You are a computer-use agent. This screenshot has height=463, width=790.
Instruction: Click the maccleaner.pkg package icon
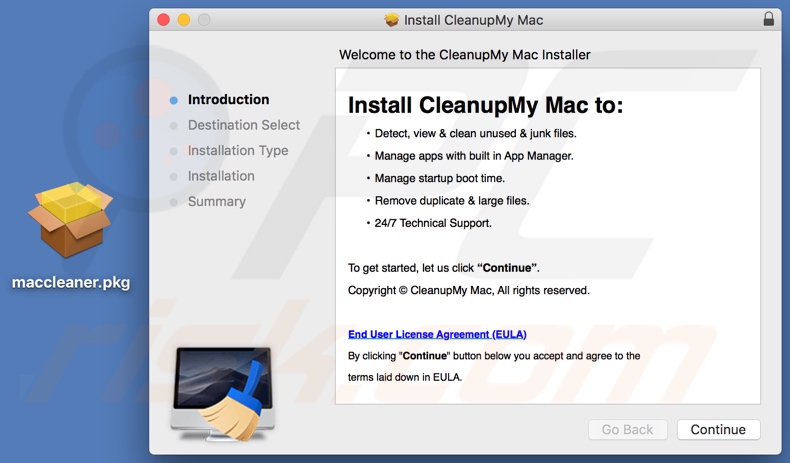click(x=71, y=220)
